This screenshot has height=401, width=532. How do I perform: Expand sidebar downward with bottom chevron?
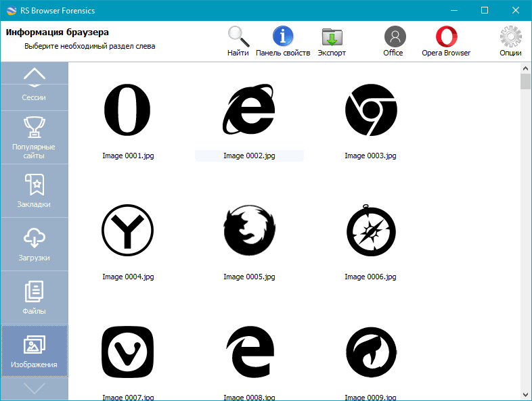(x=35, y=388)
